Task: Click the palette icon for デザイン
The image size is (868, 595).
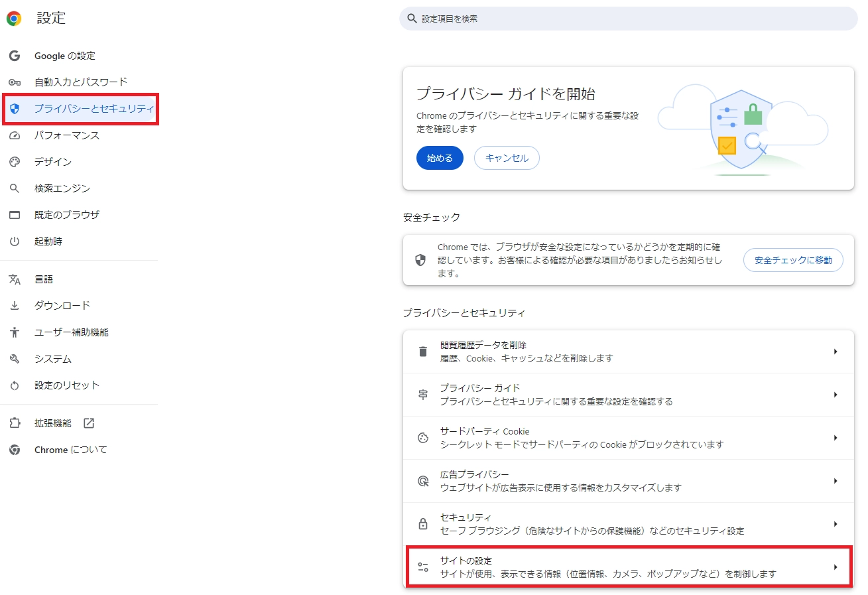Action: [15, 162]
